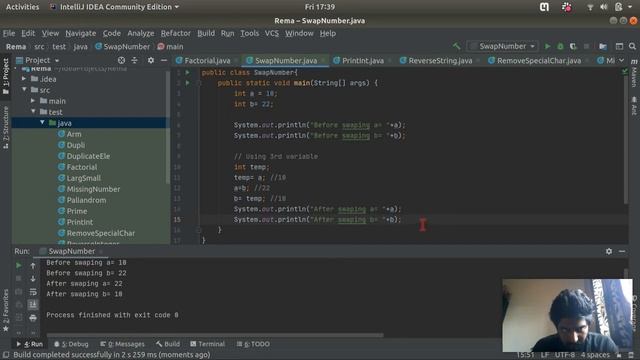This screenshot has height=360, width=640.
Task: Open Terminal tool window button
Action: pyautogui.click(x=207, y=344)
